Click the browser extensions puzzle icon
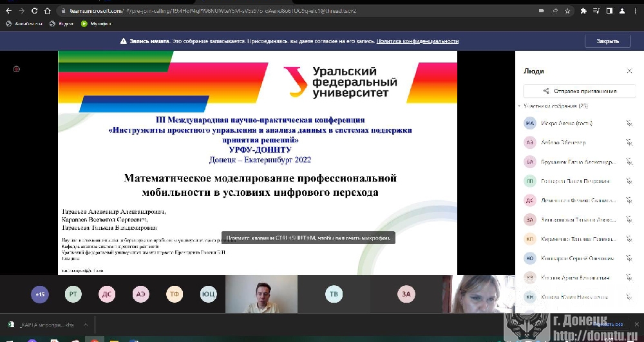The image size is (644, 342). [x=583, y=11]
